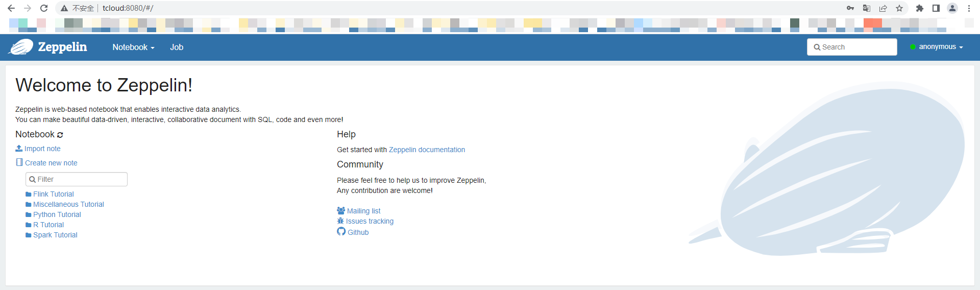Reload the page with browser refresh icon
The width and height of the screenshot is (980, 290).
pos(44,8)
